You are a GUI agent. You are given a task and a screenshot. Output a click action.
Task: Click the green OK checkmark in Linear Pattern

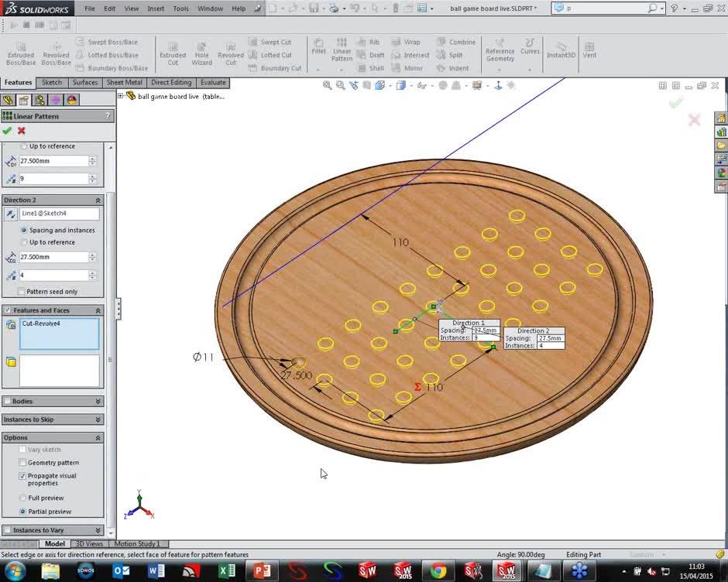click(7, 131)
